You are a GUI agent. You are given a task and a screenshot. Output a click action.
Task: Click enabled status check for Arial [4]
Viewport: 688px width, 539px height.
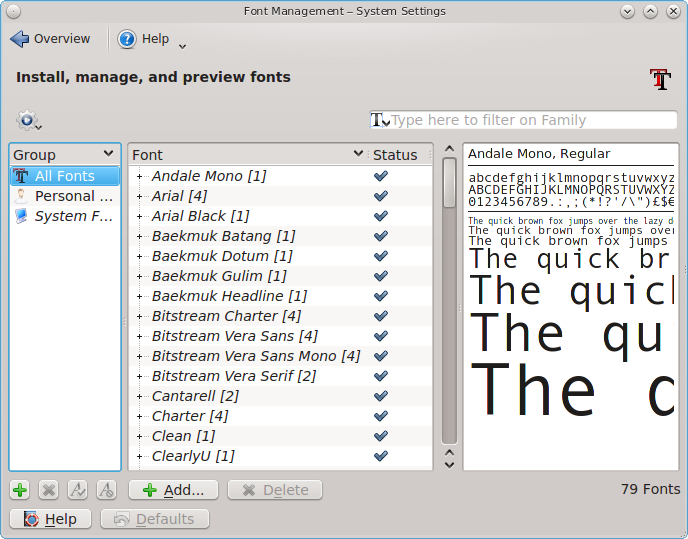(381, 196)
